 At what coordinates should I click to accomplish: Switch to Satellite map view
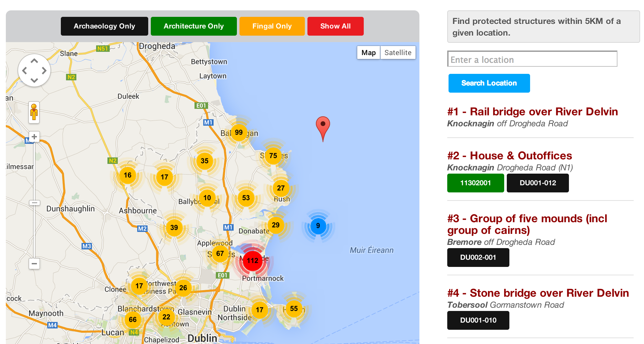pos(398,52)
